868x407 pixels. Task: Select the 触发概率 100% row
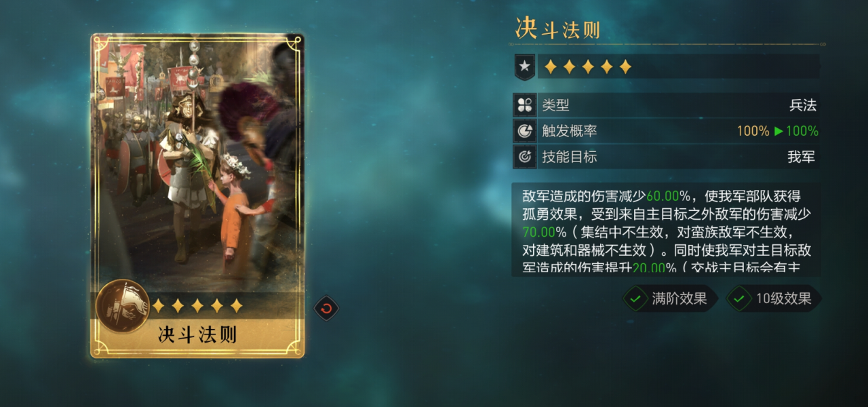667,131
